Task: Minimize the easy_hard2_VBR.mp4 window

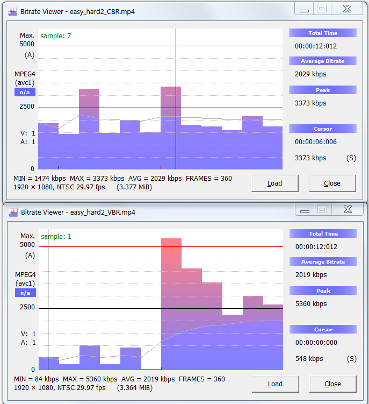Action: pos(305,210)
